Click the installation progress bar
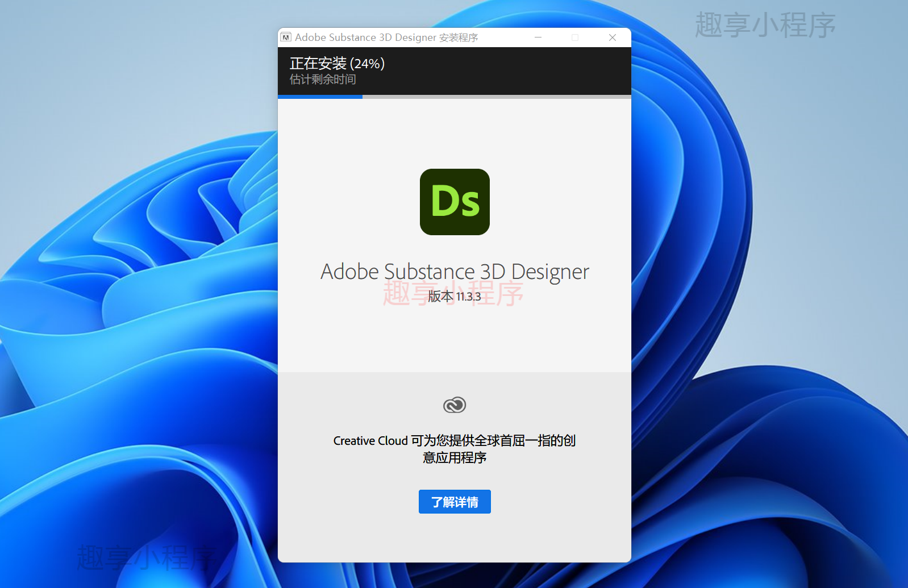The width and height of the screenshot is (908, 588). pos(455,97)
